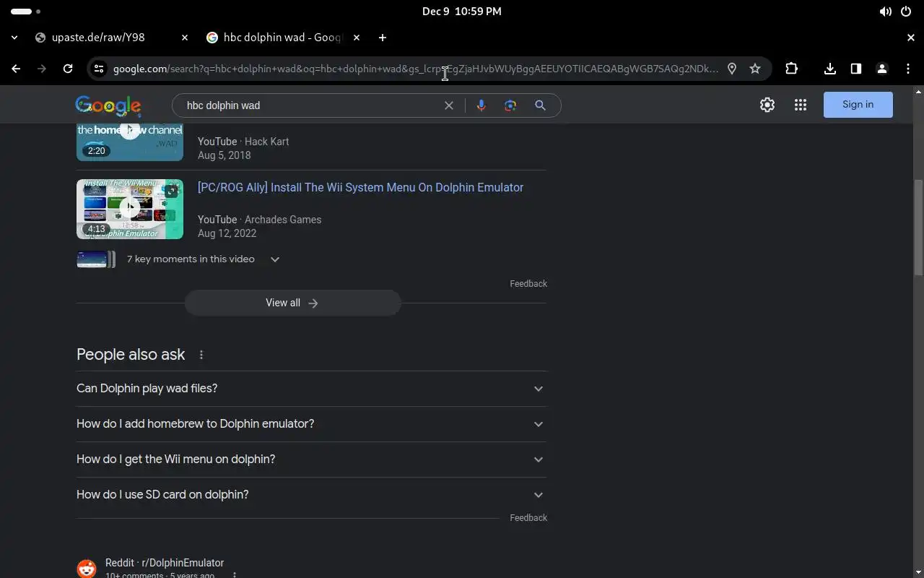Toggle the browser side panel

(856, 69)
